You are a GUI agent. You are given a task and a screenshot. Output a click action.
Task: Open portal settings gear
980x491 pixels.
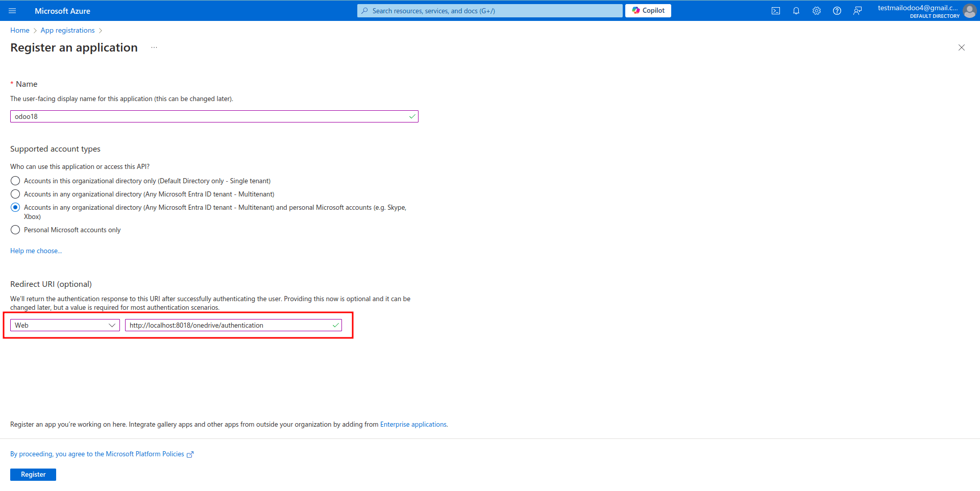point(816,11)
